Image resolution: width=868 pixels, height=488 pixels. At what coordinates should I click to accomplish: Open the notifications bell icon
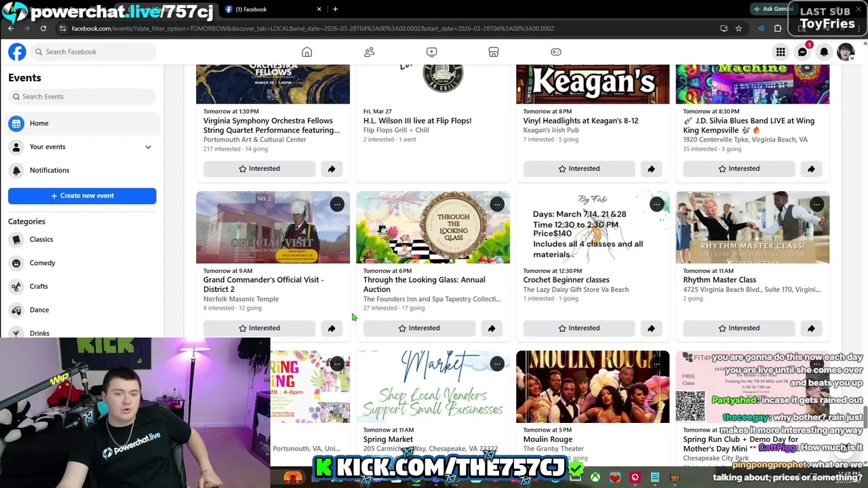pos(824,52)
